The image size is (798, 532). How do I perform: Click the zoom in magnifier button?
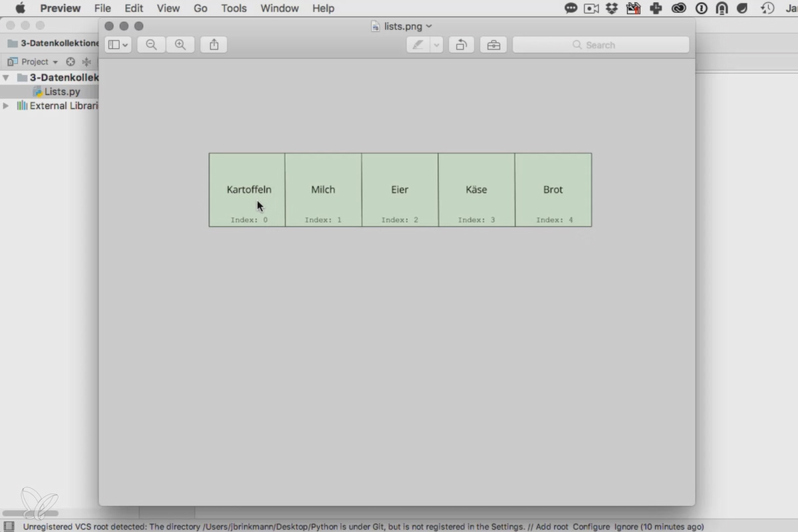coord(180,45)
